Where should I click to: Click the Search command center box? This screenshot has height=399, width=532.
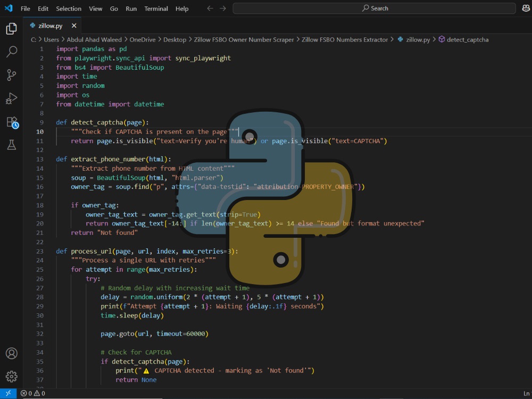click(374, 8)
